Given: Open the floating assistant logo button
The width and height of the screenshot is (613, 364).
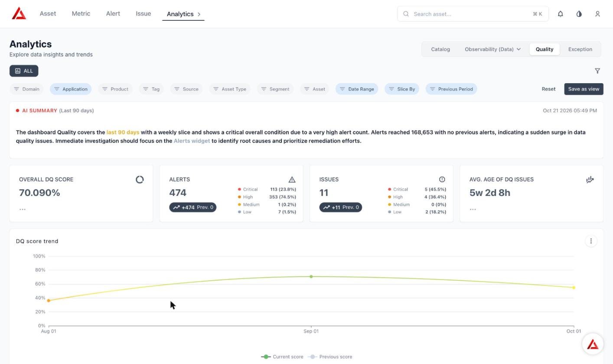Looking at the screenshot, I should [593, 344].
